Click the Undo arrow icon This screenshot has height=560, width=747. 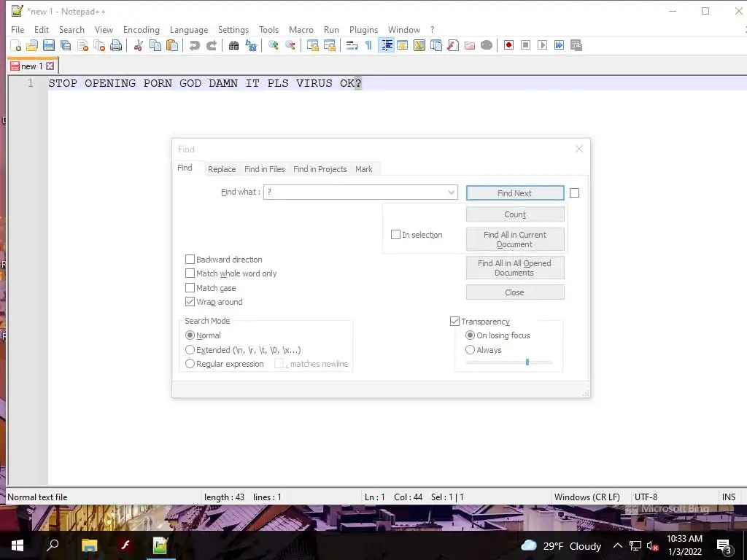point(194,45)
